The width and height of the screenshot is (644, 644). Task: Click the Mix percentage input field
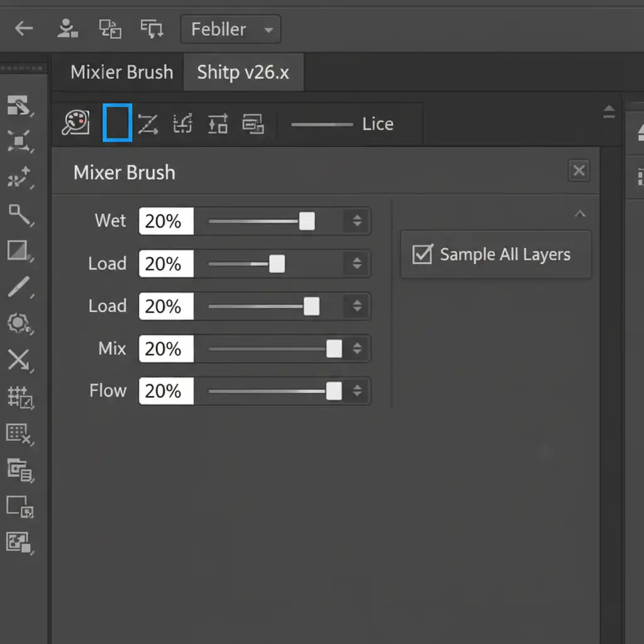(165, 349)
